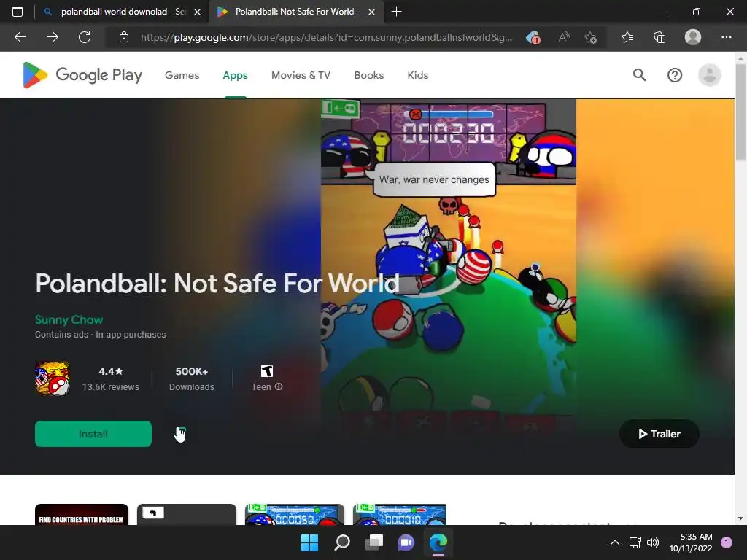Screen dimensions: 747x560
Task: Open the dark second screenshot thumbnail
Action: (x=187, y=515)
